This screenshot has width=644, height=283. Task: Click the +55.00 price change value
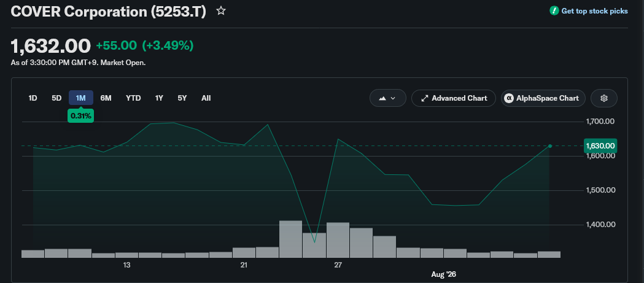click(x=116, y=45)
